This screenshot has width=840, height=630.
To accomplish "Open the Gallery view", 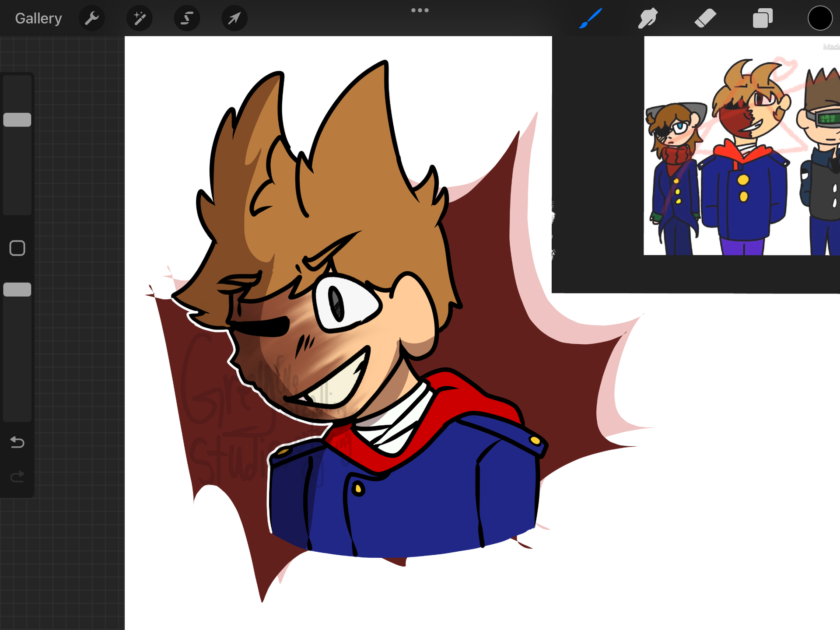I will tap(38, 18).
